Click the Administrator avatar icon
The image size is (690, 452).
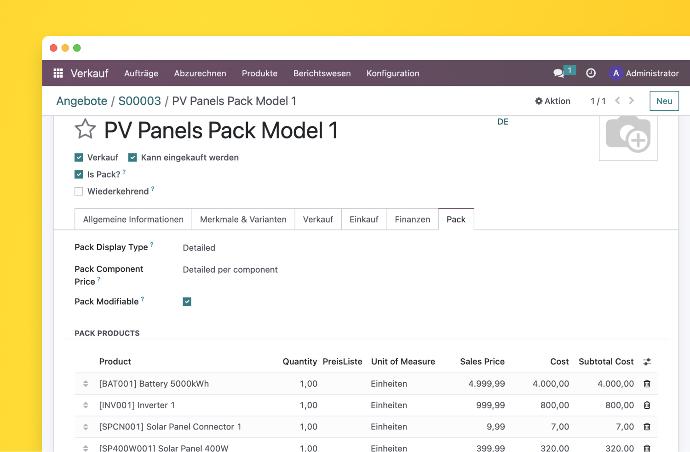point(616,73)
